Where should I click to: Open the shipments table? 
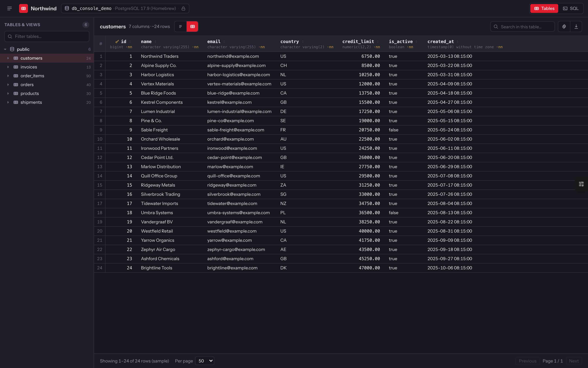click(47, 102)
